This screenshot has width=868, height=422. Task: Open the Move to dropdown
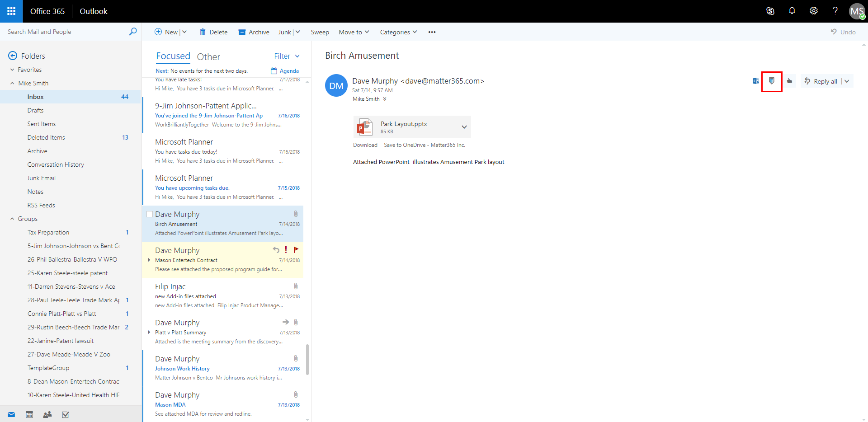[354, 32]
